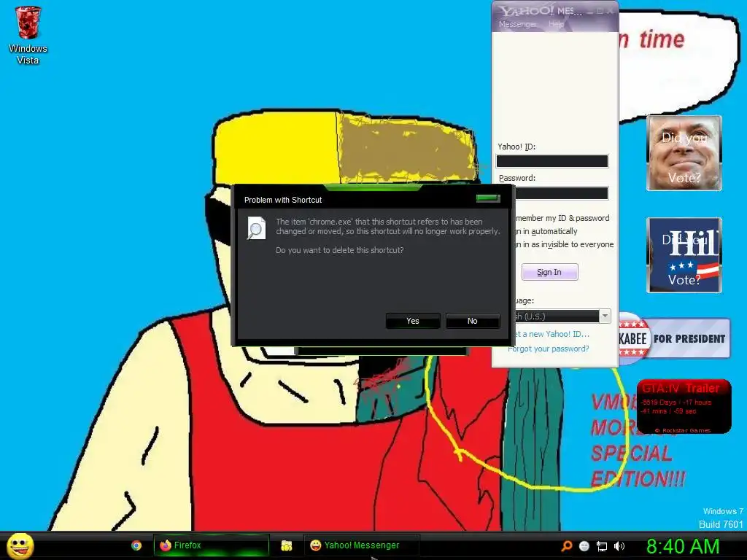Click the 8:40 AM clock

(683, 546)
